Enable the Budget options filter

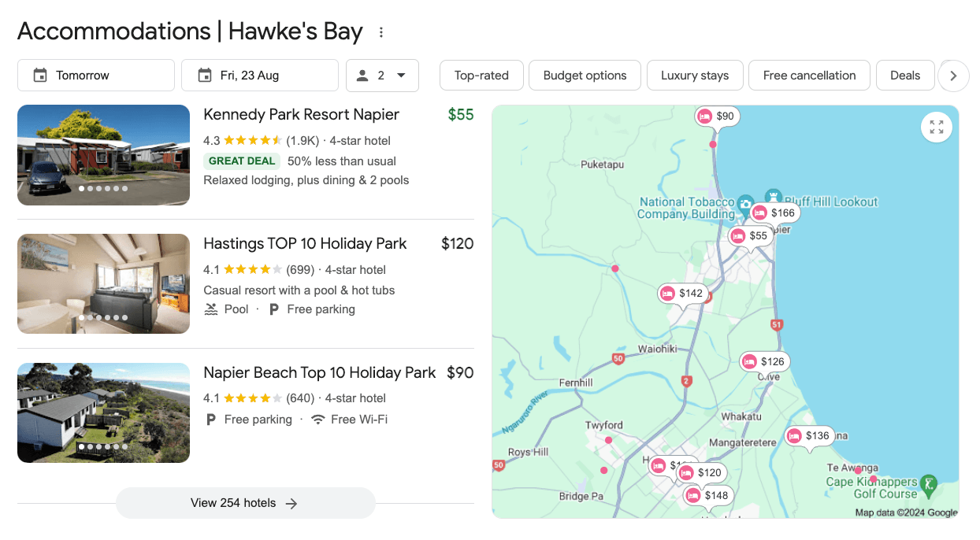click(x=585, y=76)
